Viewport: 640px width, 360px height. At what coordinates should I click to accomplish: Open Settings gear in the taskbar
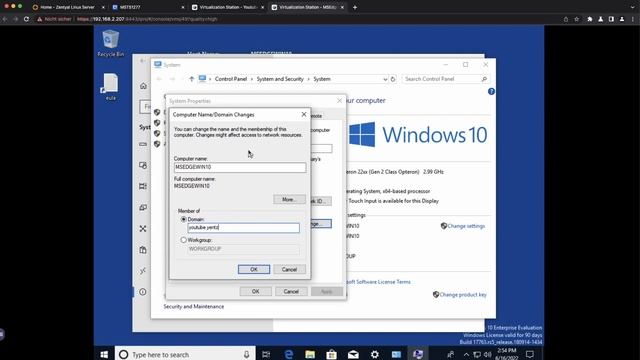click(x=375, y=354)
